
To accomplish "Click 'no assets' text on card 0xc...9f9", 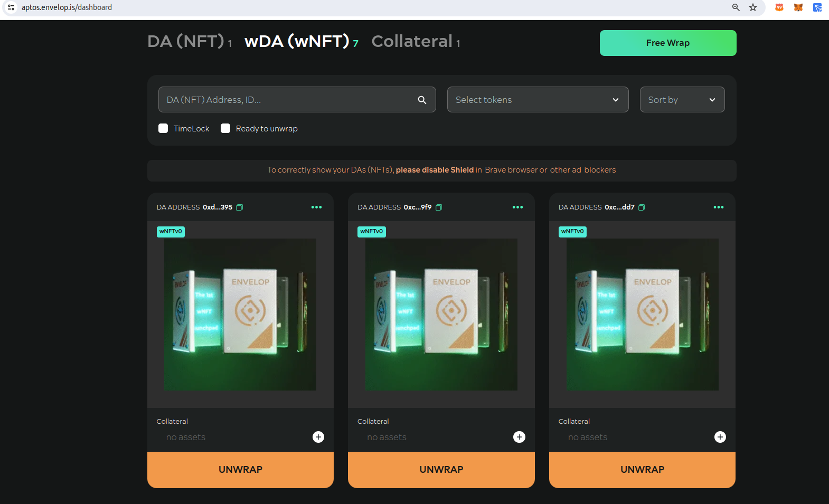I will click(387, 437).
